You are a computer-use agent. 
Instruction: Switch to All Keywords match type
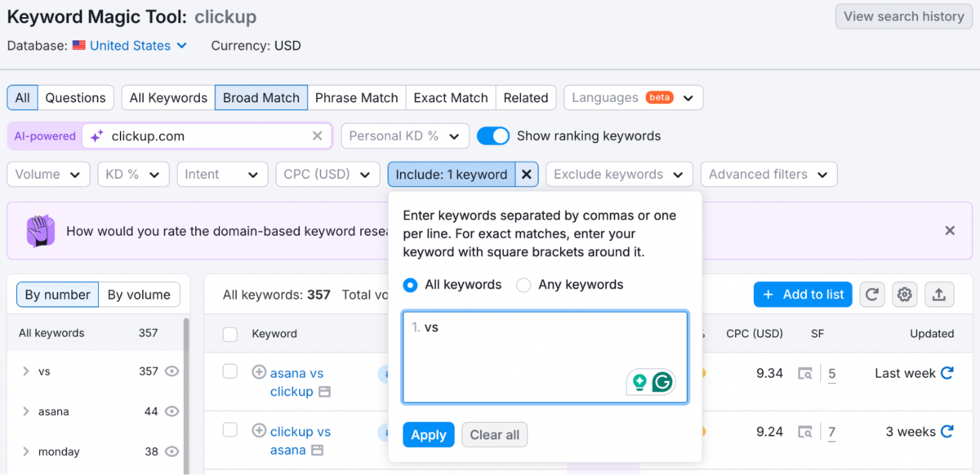[168, 98]
